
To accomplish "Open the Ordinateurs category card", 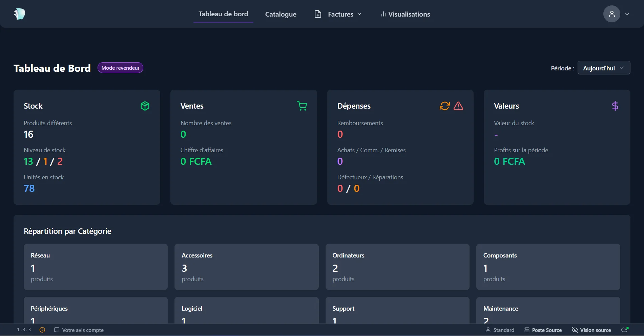I will (x=397, y=267).
